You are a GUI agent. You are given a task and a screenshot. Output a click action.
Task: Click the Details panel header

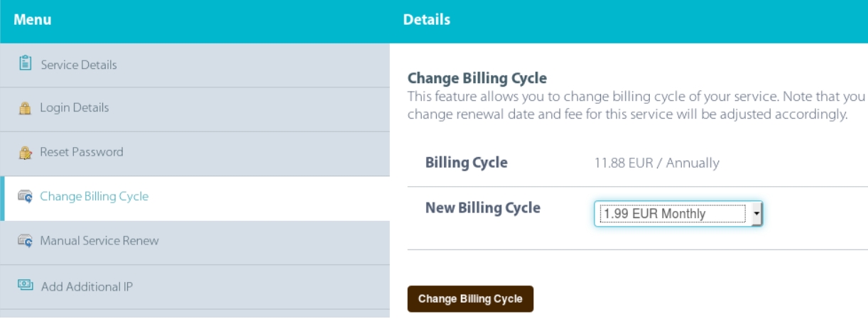coord(426,21)
